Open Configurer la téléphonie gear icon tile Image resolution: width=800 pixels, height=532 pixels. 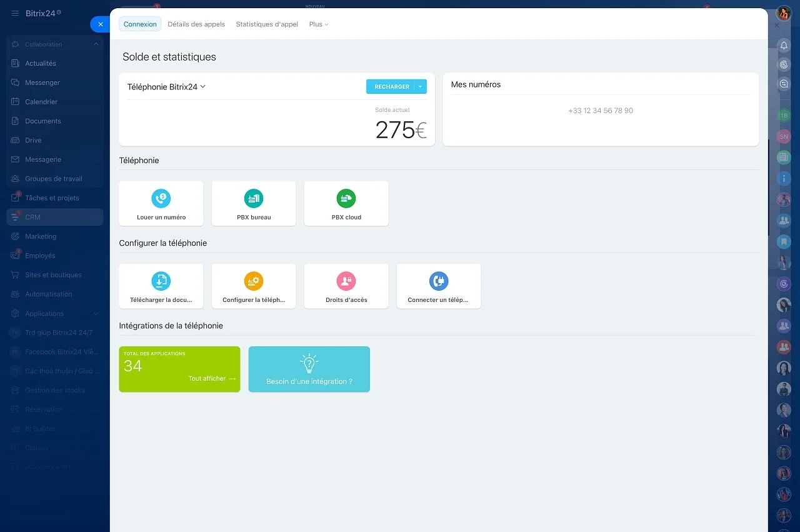(x=254, y=286)
